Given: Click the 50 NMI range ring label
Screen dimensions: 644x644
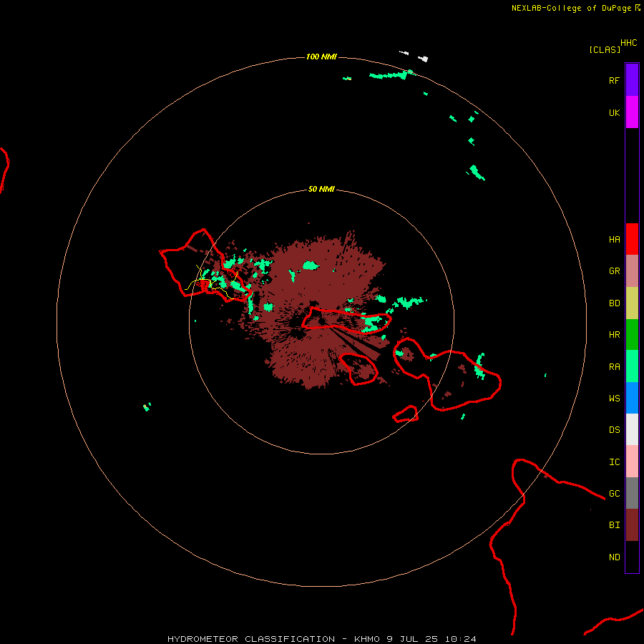Looking at the screenshot, I should pyautogui.click(x=321, y=189).
